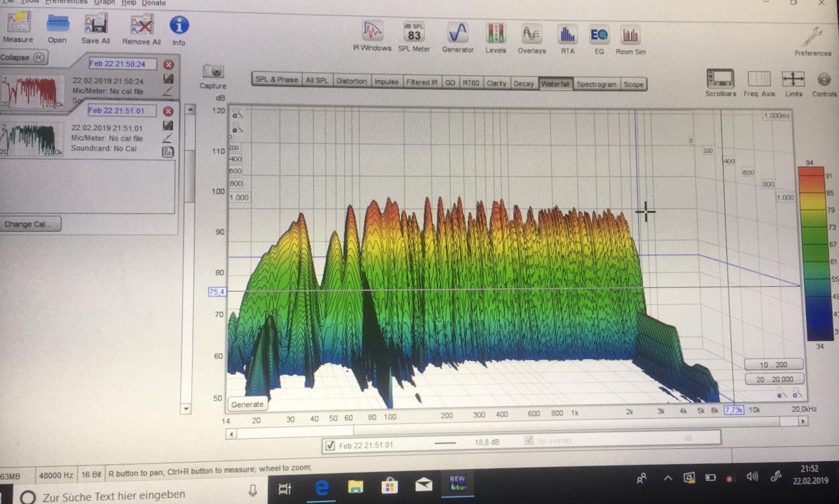Click the Measure icon
Screen dimensions: 839x504
click(x=18, y=24)
